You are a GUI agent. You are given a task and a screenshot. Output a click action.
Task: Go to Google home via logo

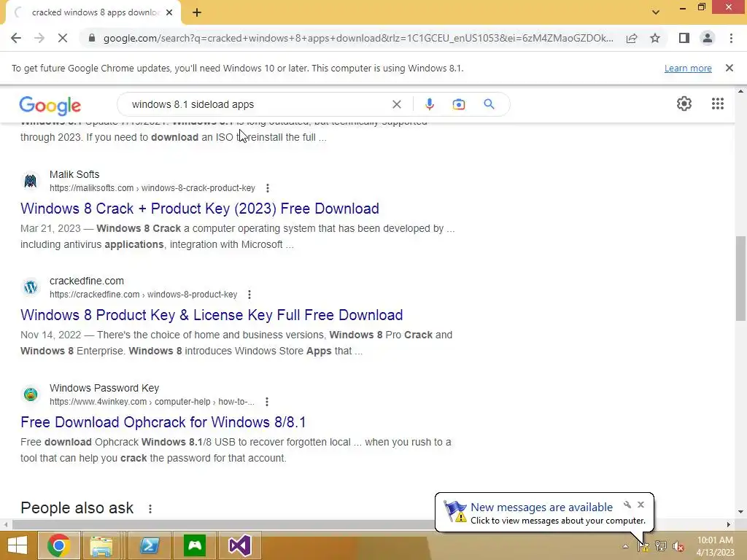(50, 105)
